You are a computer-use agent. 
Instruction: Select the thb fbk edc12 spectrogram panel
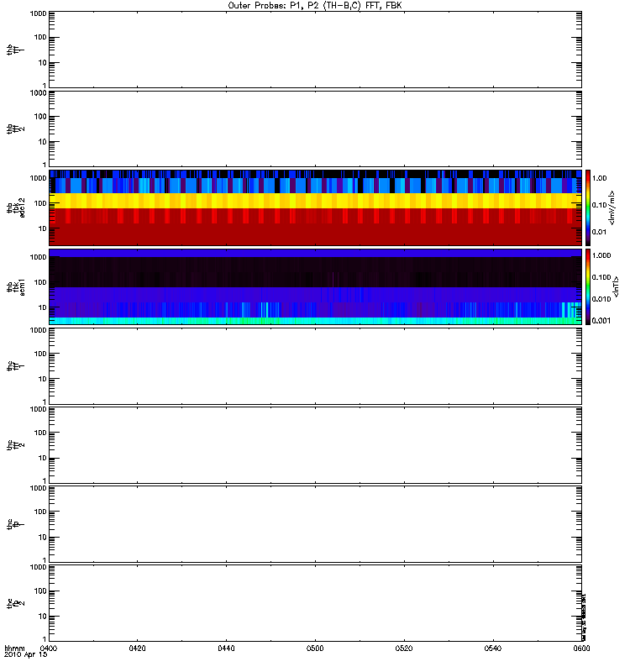tap(316, 207)
